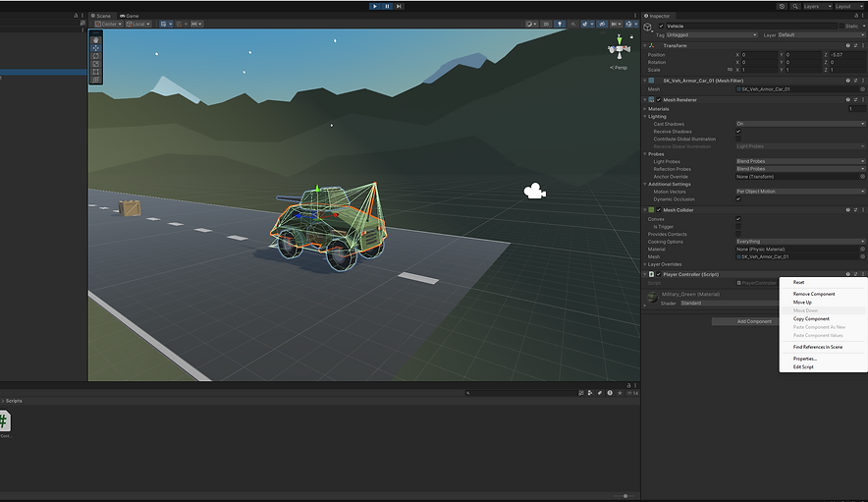The height and width of the screenshot is (502, 868).
Task: Select the Move tool in Scene toolbar
Action: [96, 48]
